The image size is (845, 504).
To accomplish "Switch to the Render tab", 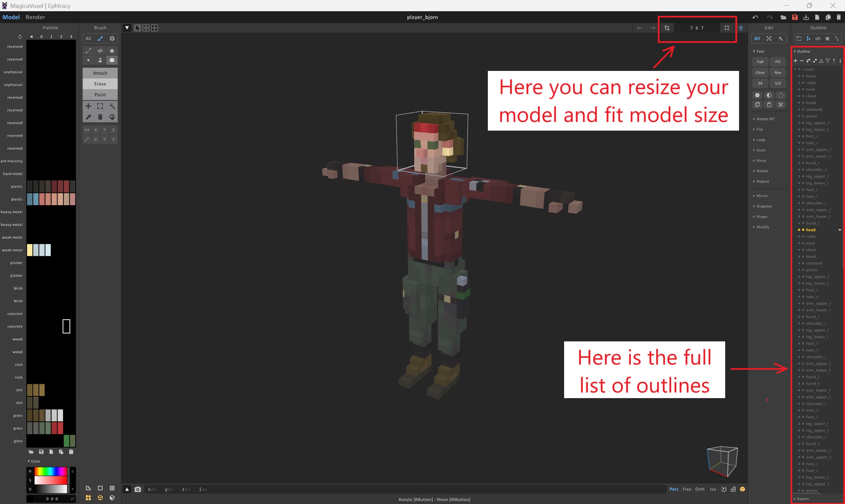I will pyautogui.click(x=35, y=17).
